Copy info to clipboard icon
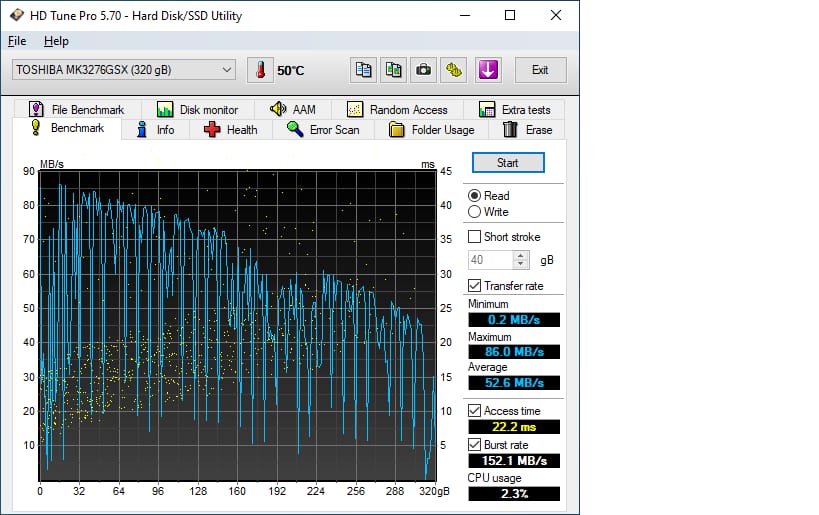Screen dimensions: 819x515 point(363,70)
